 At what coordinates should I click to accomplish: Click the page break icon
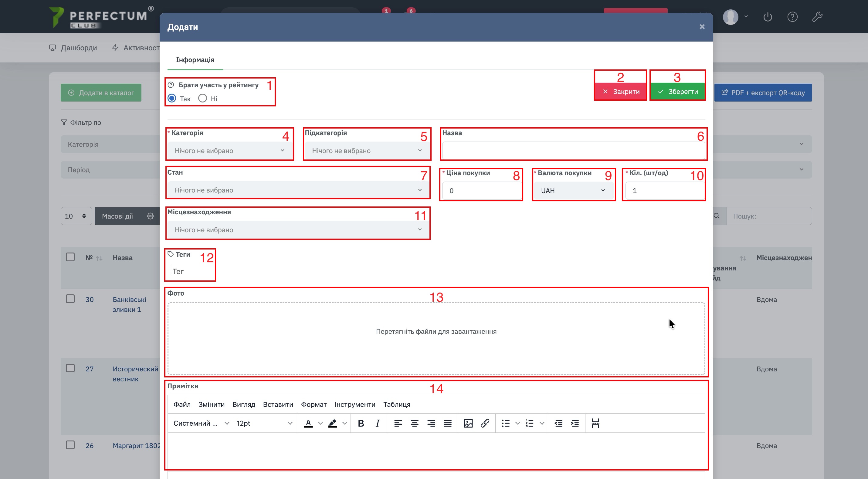point(595,423)
